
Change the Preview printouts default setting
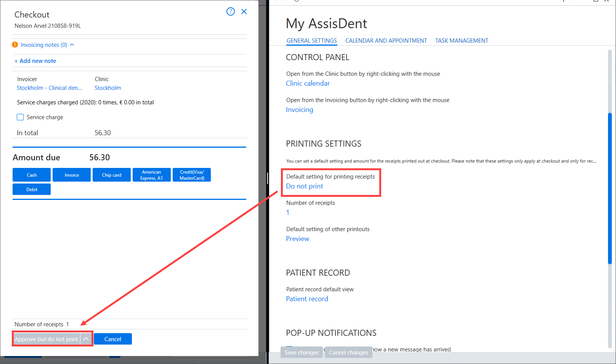[298, 239]
